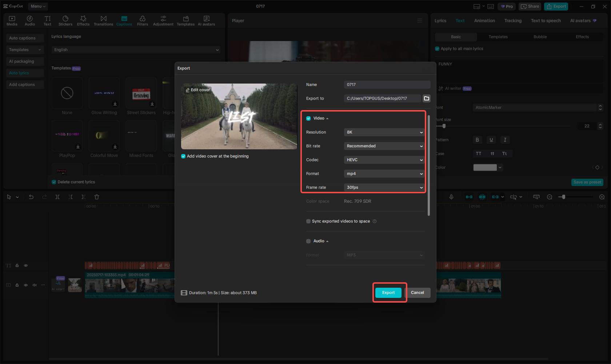Click the folder icon beside Export to path

pyautogui.click(x=427, y=98)
